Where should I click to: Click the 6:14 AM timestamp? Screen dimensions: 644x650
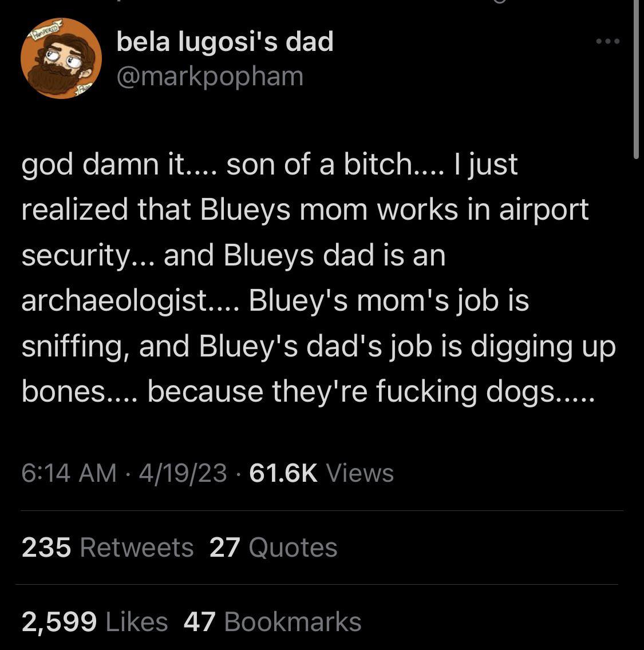coord(69,473)
